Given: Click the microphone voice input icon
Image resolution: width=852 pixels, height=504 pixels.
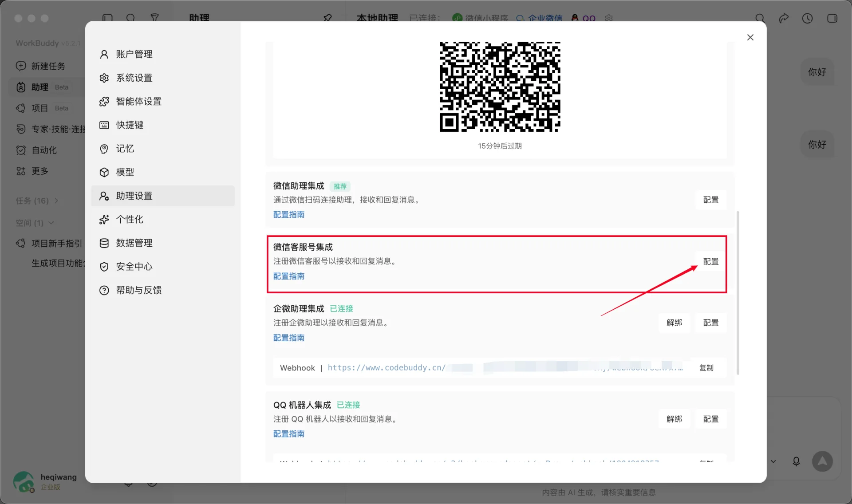Looking at the screenshot, I should 796,461.
